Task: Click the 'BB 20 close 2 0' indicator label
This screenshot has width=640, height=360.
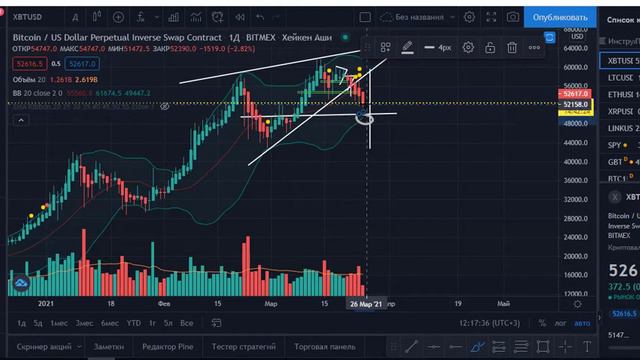Action: [38, 93]
